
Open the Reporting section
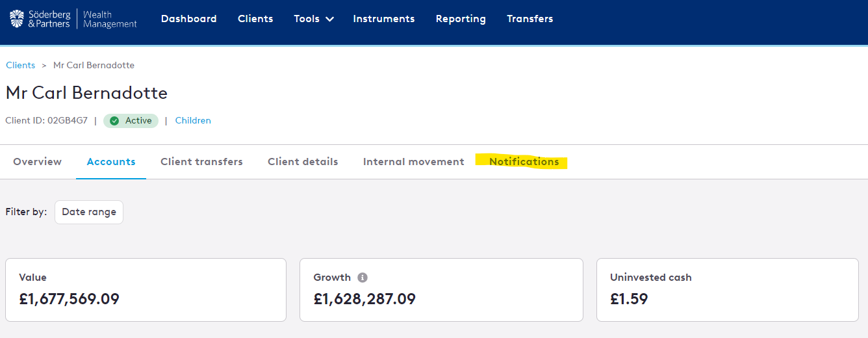[461, 19]
